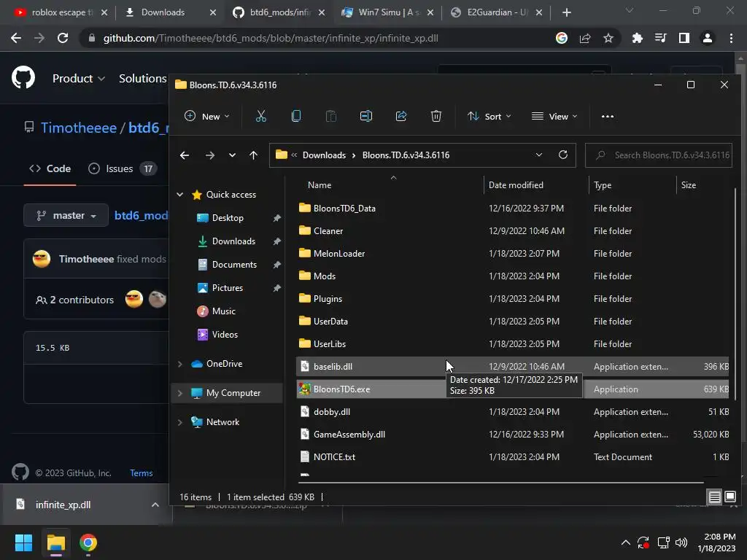
Task: Open Product menu on GitHub header
Action: pyautogui.click(x=79, y=78)
